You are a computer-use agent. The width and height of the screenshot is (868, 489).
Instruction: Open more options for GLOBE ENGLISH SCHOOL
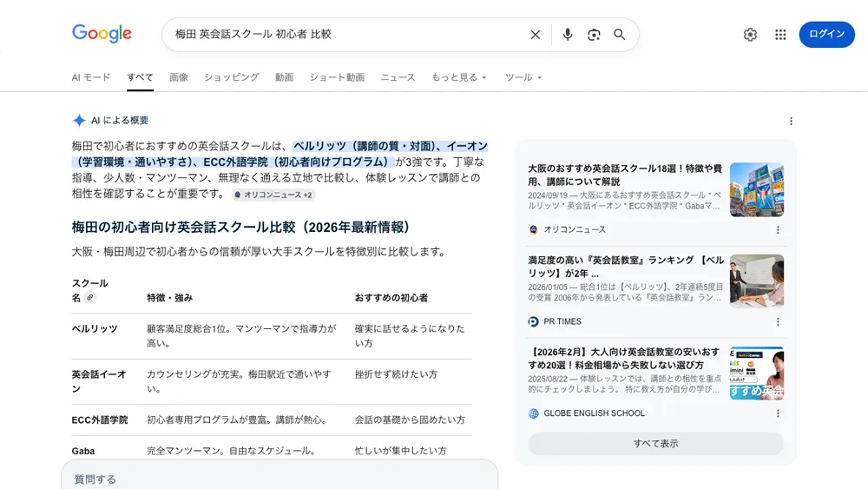coord(778,413)
